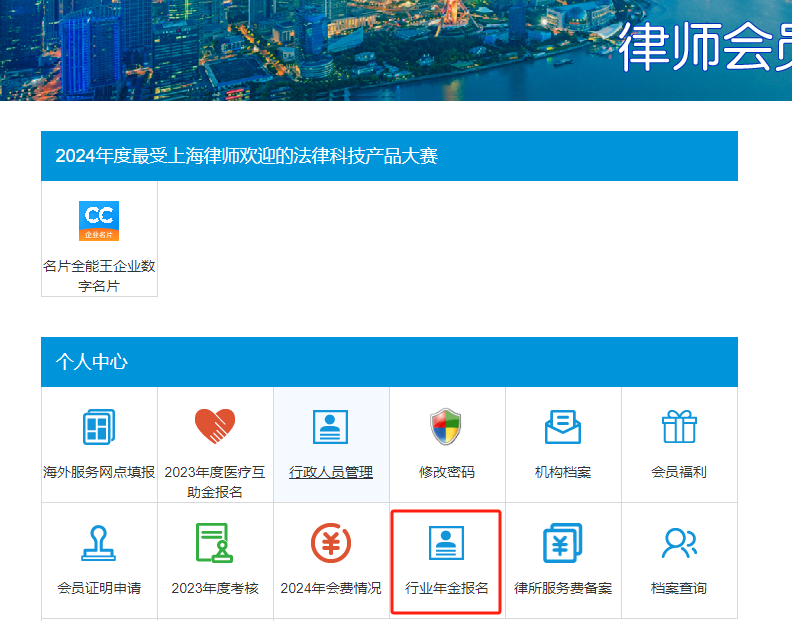The image size is (792, 621).
Task: Click the heart-handshake medical aid icon
Action: click(215, 427)
